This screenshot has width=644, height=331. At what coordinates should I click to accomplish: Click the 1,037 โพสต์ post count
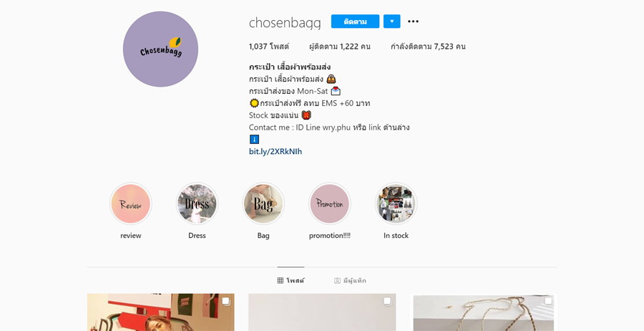coord(268,47)
